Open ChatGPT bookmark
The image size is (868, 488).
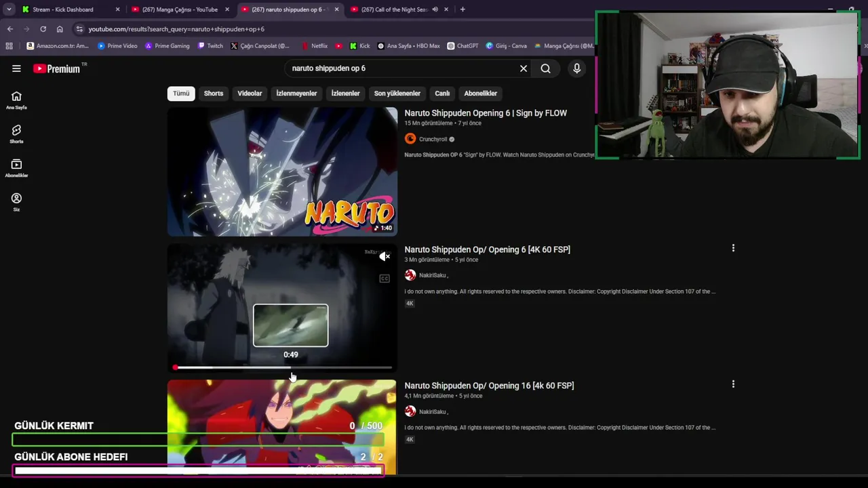463,46
